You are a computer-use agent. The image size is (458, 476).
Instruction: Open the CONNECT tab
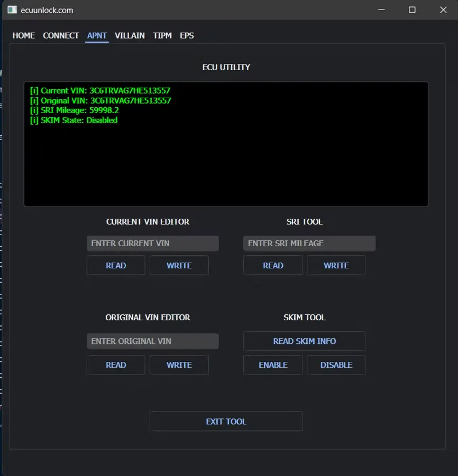coord(61,35)
